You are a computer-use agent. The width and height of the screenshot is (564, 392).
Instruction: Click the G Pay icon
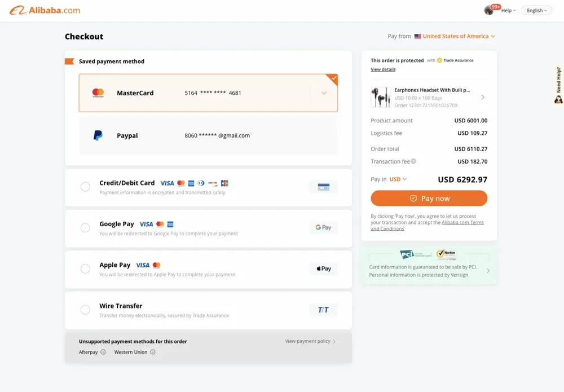click(x=323, y=227)
